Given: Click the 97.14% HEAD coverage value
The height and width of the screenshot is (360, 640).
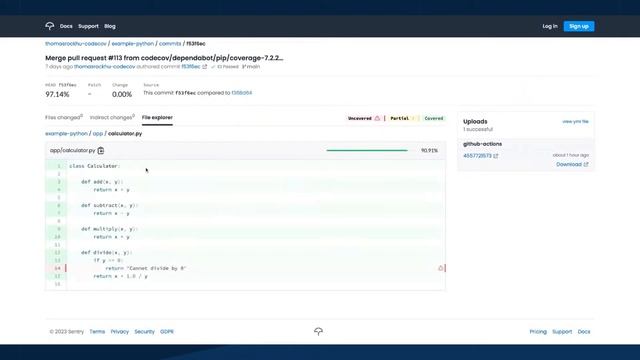Looking at the screenshot, I should (57, 94).
